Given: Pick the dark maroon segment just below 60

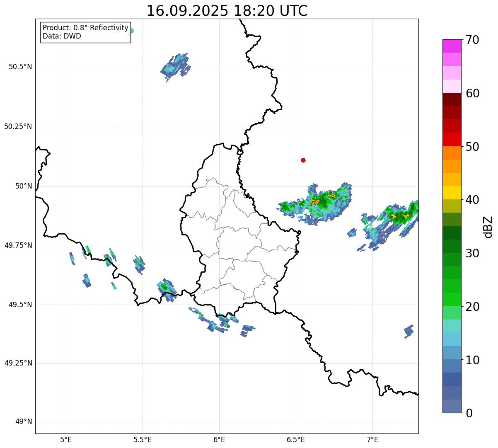Looking at the screenshot, I should pyautogui.click(x=452, y=99).
